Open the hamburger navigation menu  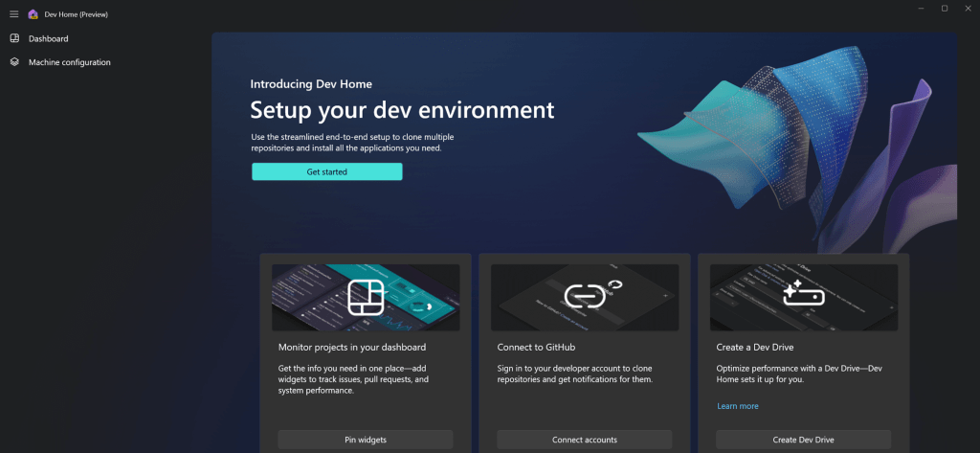click(13, 13)
